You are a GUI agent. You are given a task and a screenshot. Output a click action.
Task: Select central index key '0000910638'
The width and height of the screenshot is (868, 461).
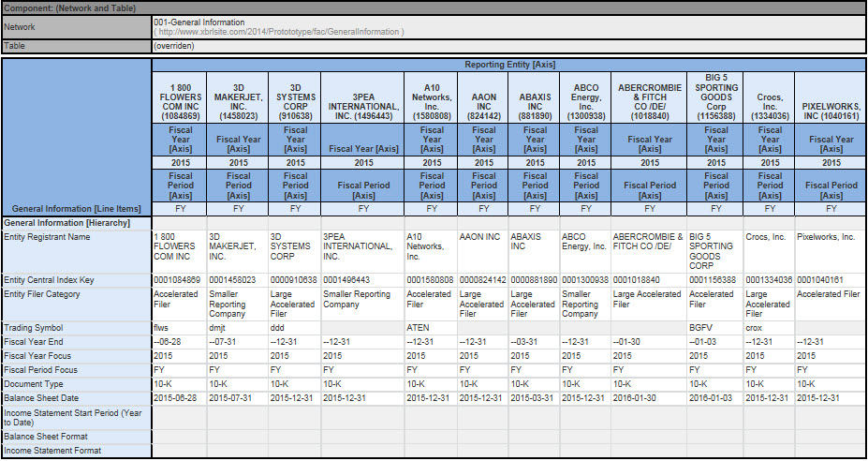[293, 280]
